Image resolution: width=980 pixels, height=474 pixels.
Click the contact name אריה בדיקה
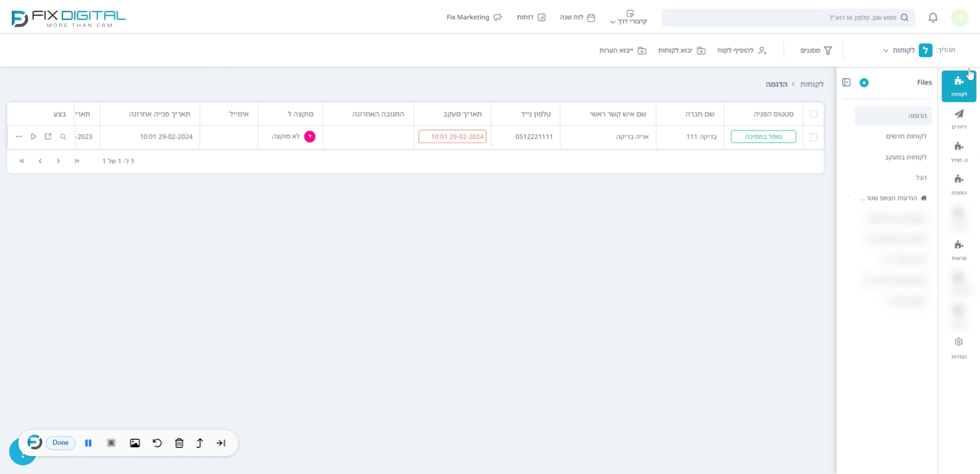pyautogui.click(x=632, y=137)
